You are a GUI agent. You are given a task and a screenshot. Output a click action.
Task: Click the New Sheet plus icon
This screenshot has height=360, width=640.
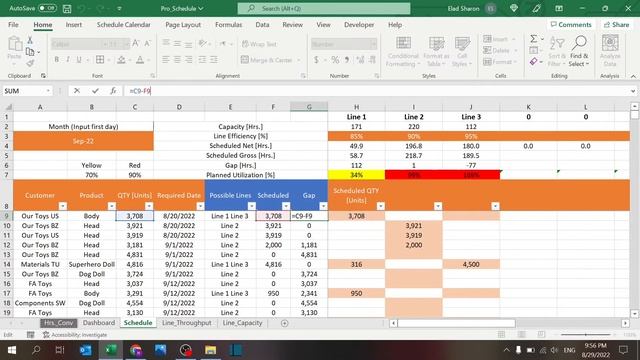[284, 323]
